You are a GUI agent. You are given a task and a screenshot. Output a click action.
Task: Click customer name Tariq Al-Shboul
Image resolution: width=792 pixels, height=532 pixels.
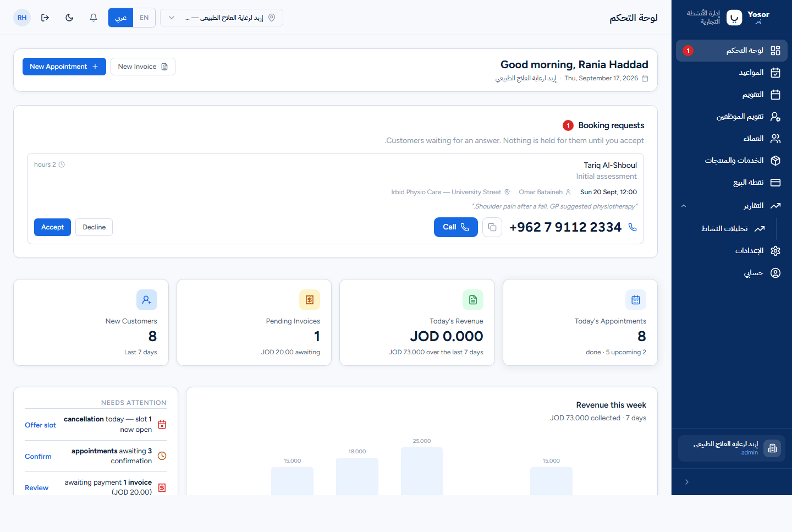click(x=610, y=165)
